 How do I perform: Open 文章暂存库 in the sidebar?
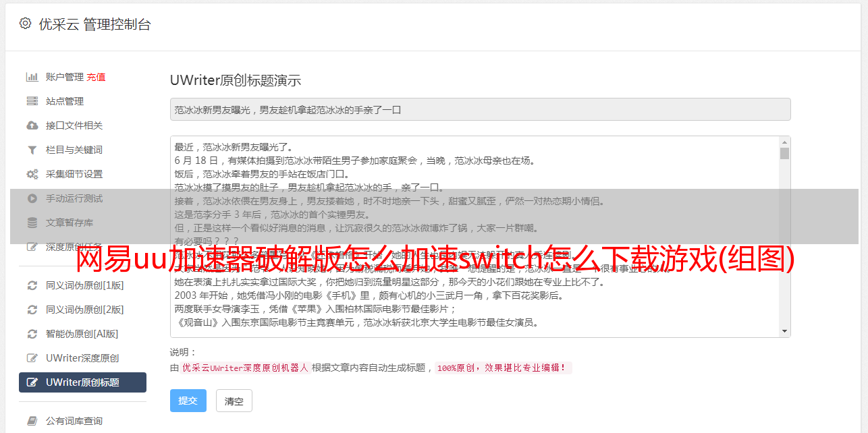[x=70, y=223]
